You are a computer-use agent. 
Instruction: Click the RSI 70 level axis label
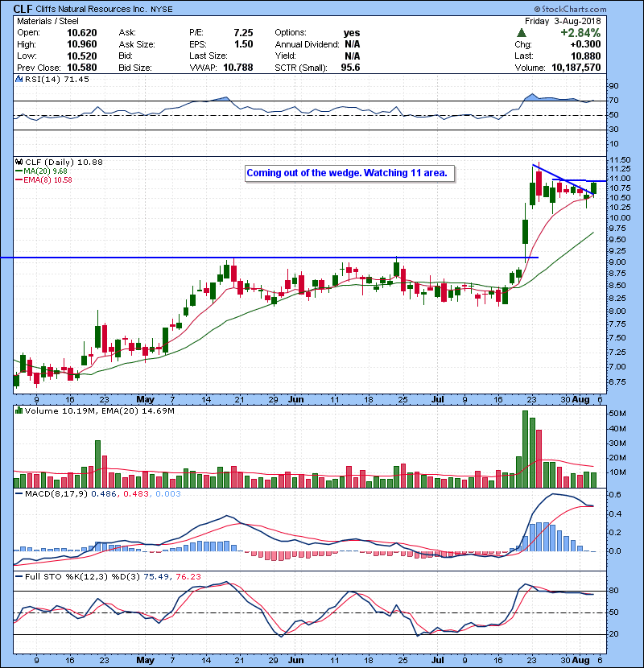click(x=613, y=101)
